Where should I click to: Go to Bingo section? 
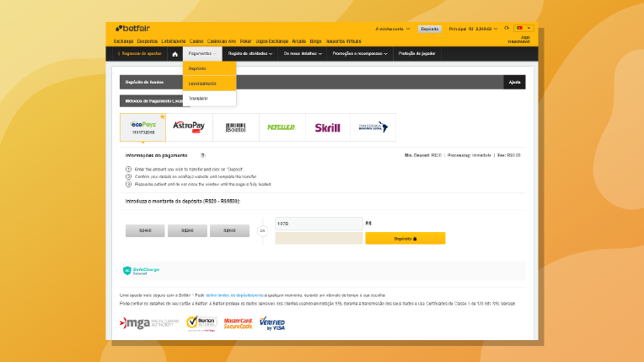315,41
